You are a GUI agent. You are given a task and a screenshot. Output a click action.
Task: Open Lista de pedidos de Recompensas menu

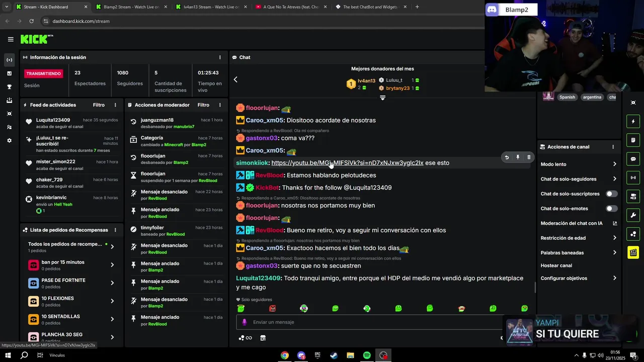pos(115,230)
